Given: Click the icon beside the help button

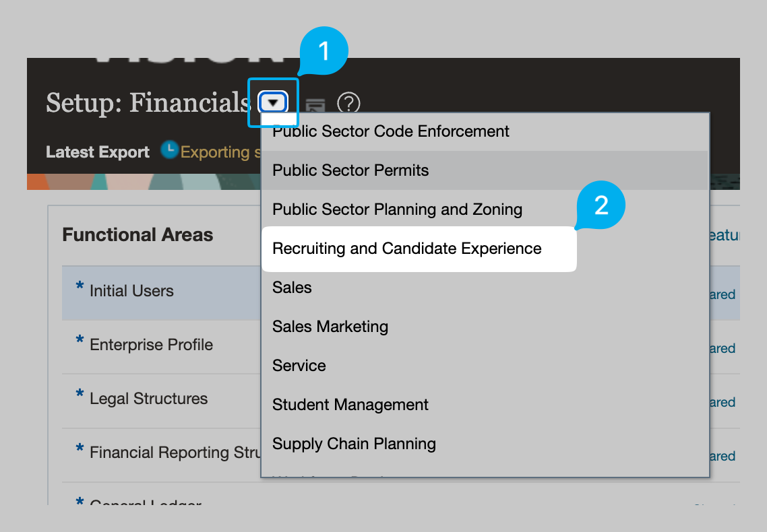Looking at the screenshot, I should (x=315, y=104).
